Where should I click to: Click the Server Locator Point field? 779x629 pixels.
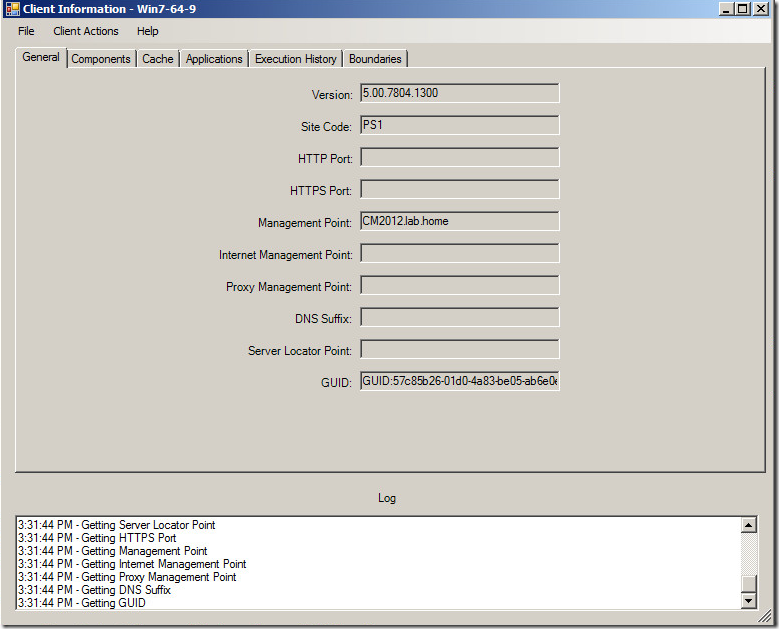coord(460,349)
